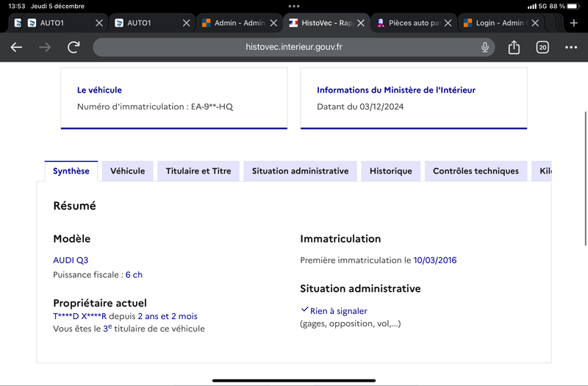Open the partially hidden Kilométrage tab

coord(542,171)
